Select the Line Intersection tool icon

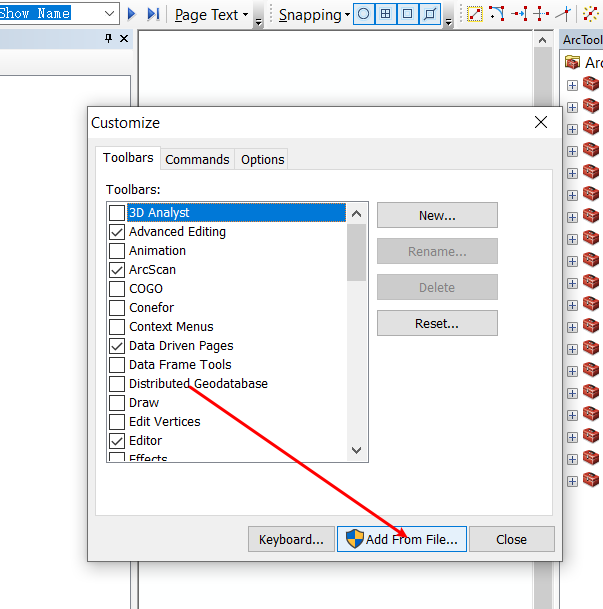click(x=563, y=14)
